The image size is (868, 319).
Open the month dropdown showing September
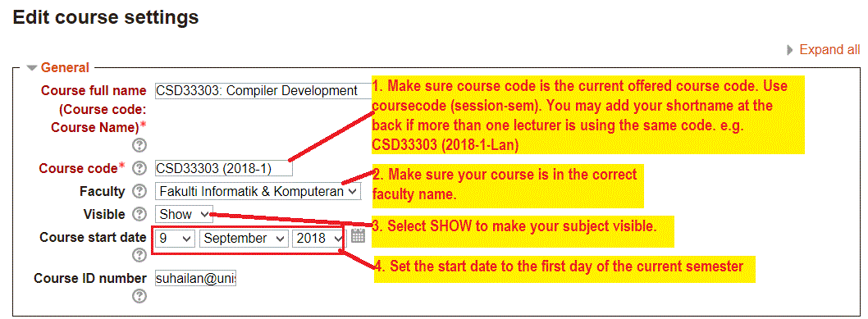pyautogui.click(x=244, y=239)
